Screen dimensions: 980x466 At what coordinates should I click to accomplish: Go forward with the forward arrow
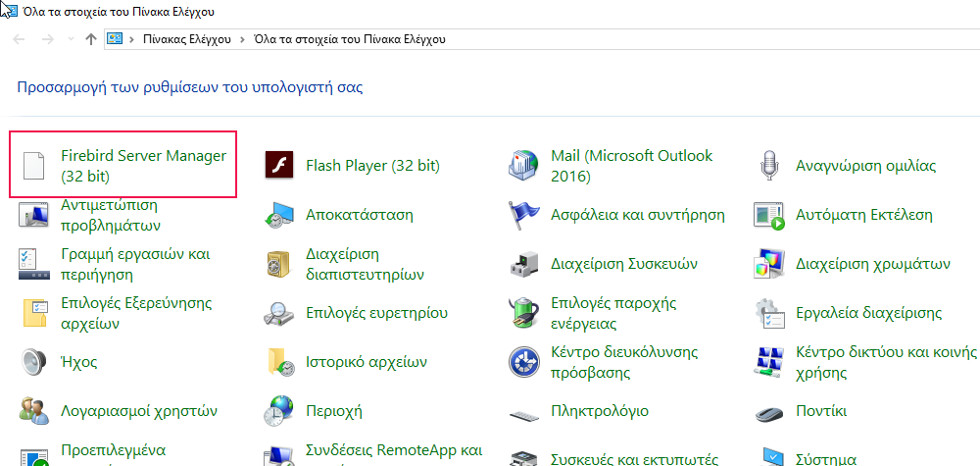point(47,39)
